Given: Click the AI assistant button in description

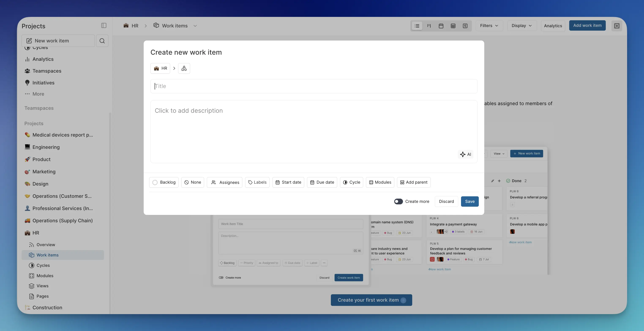Looking at the screenshot, I should (x=465, y=154).
